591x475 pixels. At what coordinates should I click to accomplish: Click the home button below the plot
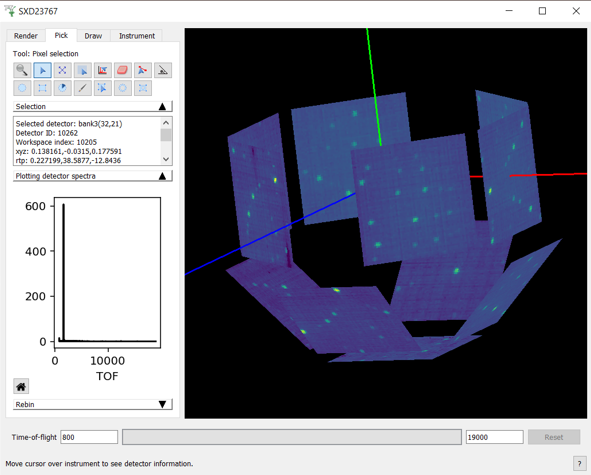click(x=21, y=386)
